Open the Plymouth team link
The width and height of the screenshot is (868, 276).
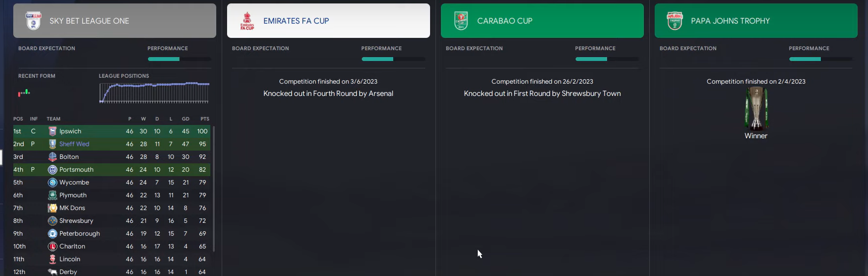(73, 195)
